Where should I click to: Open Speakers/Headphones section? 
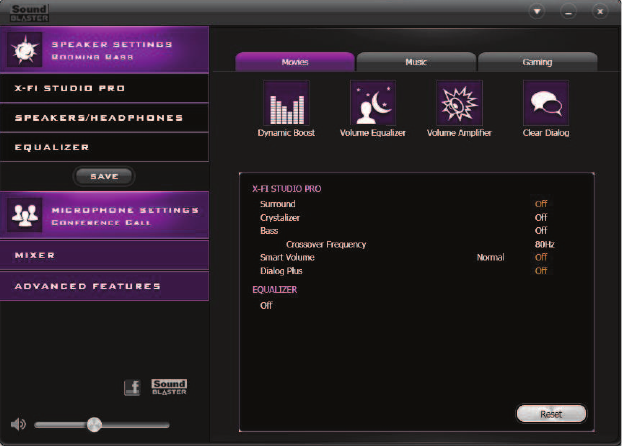(104, 118)
